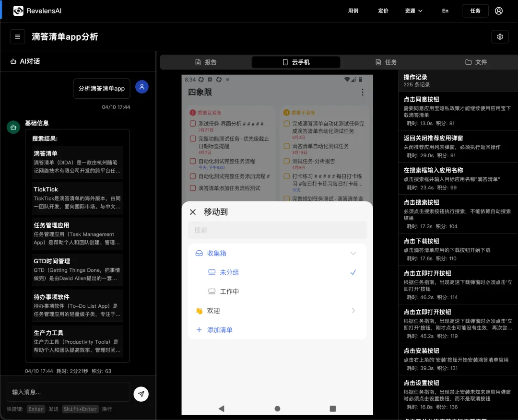Select the checked 未分组 group

click(x=277, y=272)
